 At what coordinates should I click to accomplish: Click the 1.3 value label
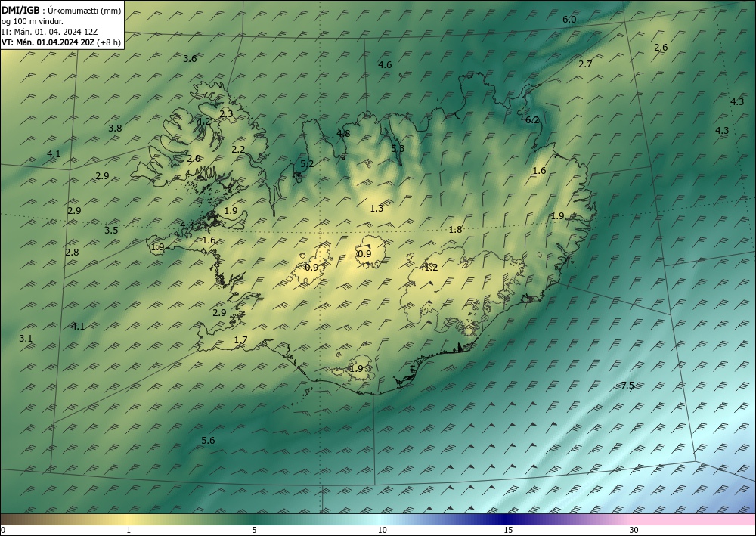376,209
